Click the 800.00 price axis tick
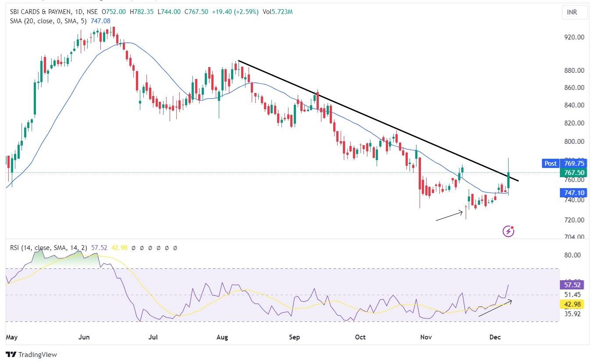This screenshot has height=364, width=595. (575, 142)
